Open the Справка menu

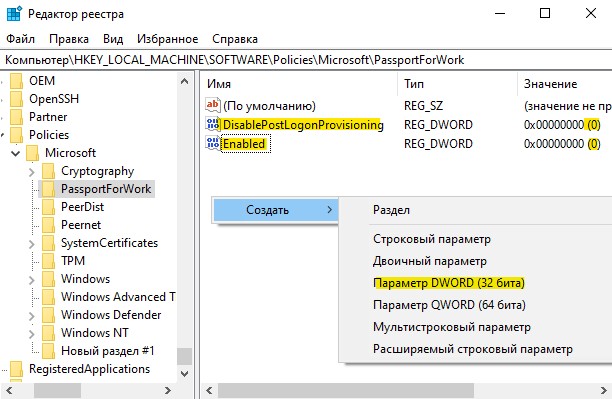[235, 39]
